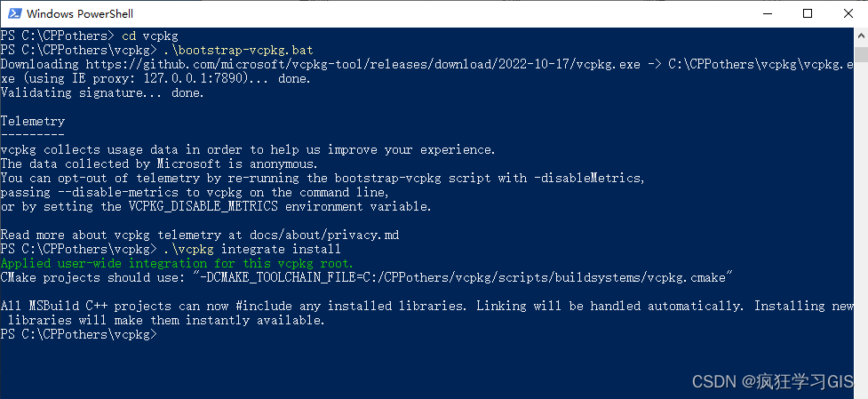The height and width of the screenshot is (399, 868).
Task: Click the docs/about/privacy.md path text
Action: [x=324, y=235]
